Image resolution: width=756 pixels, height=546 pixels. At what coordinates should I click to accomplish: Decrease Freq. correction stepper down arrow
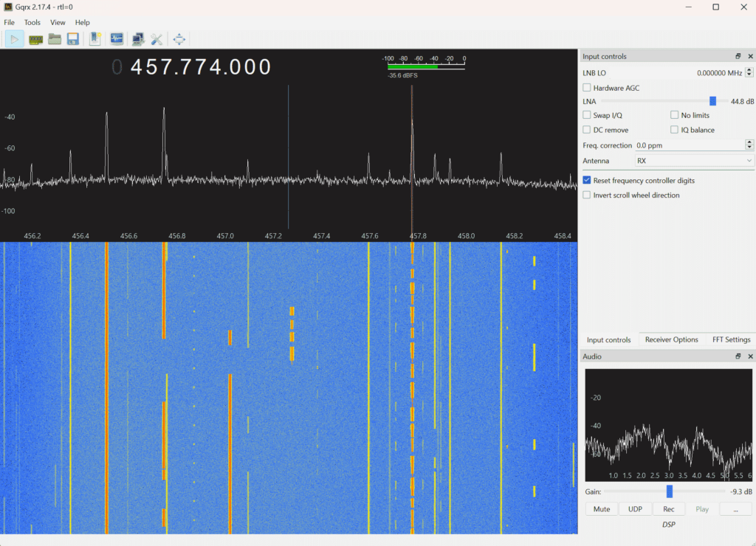(x=749, y=148)
